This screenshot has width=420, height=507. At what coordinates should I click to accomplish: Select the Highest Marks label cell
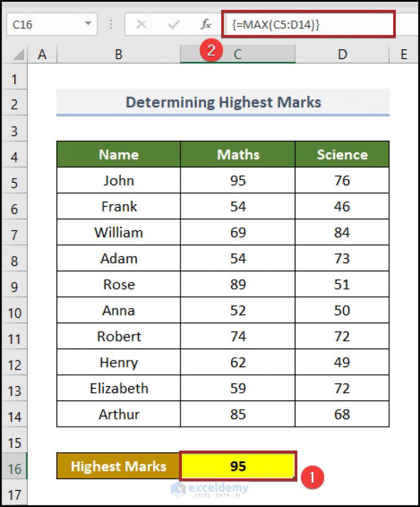118,466
